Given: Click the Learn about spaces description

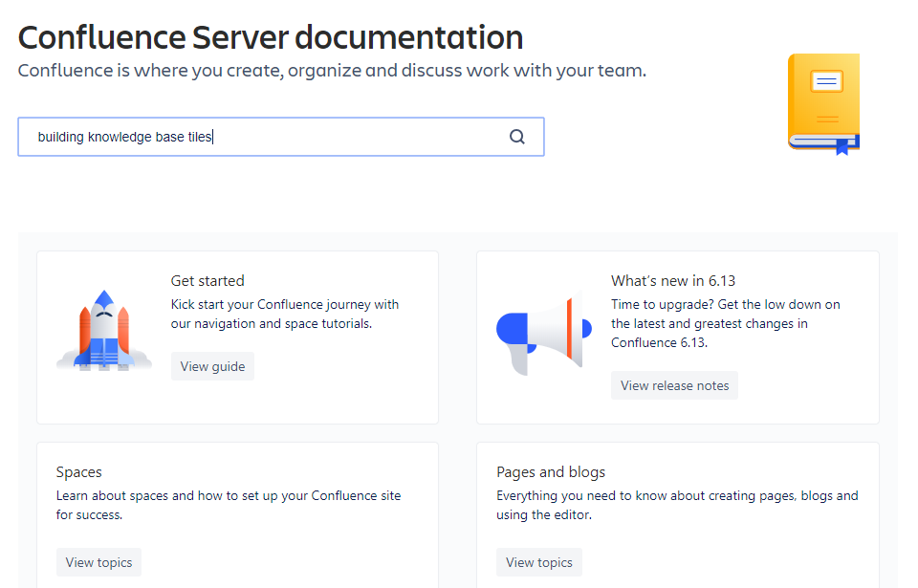Looking at the screenshot, I should click(x=229, y=505).
